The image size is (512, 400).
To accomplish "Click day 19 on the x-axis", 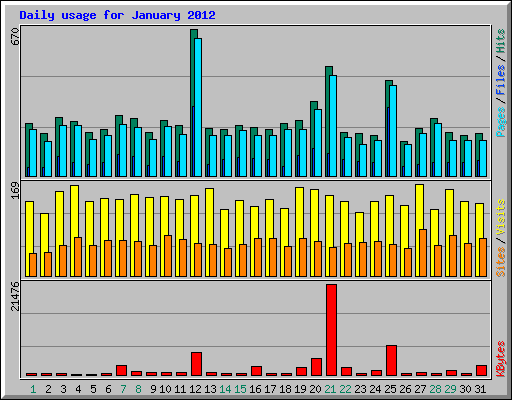I will click(300, 389).
